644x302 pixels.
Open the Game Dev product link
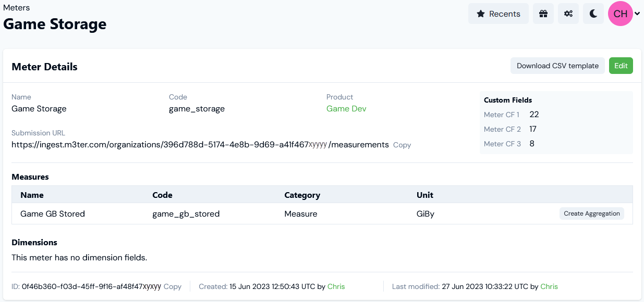[x=346, y=108]
